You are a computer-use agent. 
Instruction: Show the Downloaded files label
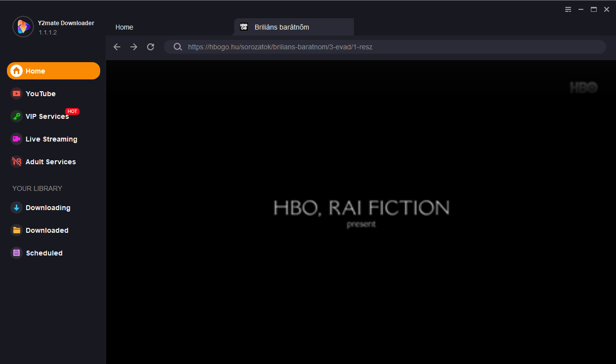47,230
